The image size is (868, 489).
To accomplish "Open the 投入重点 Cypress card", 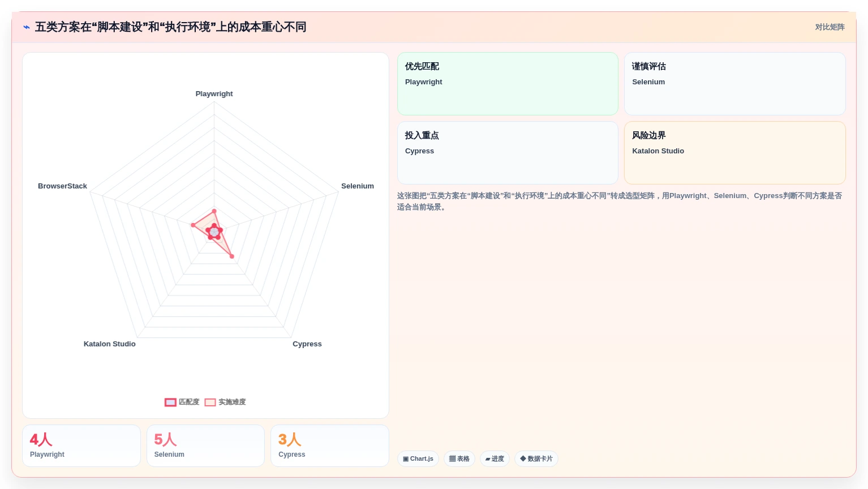I will (508, 153).
